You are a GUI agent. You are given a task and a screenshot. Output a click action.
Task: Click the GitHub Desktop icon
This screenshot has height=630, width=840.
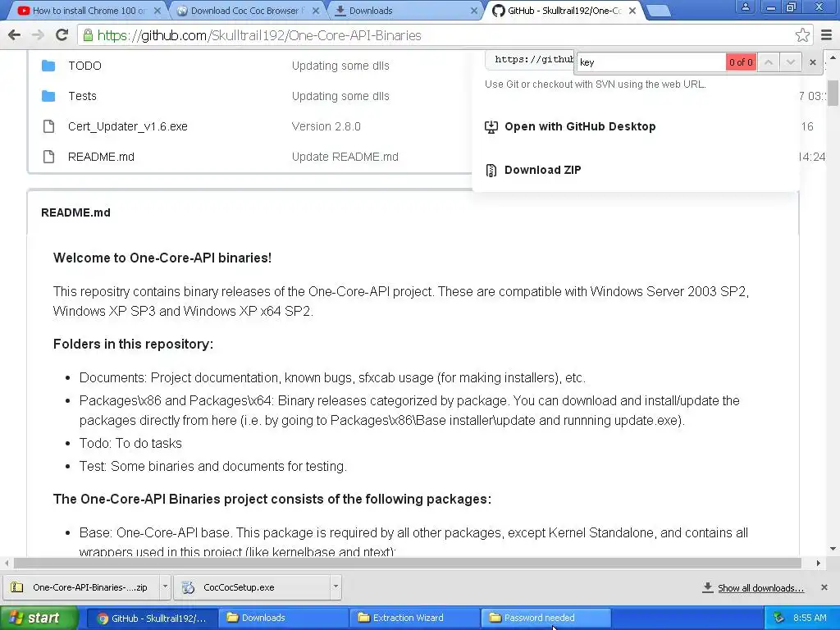pos(491,127)
